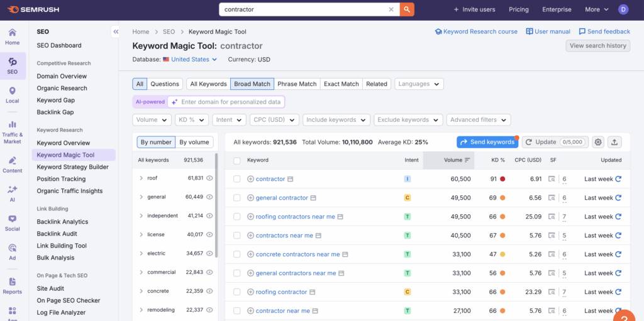
Task: Switch groups to By volume
Action: pos(194,142)
